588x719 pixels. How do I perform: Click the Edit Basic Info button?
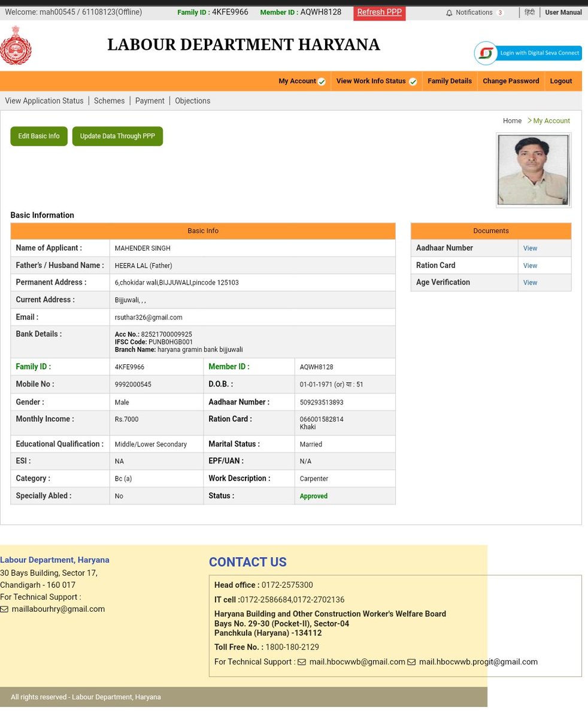[x=39, y=136]
